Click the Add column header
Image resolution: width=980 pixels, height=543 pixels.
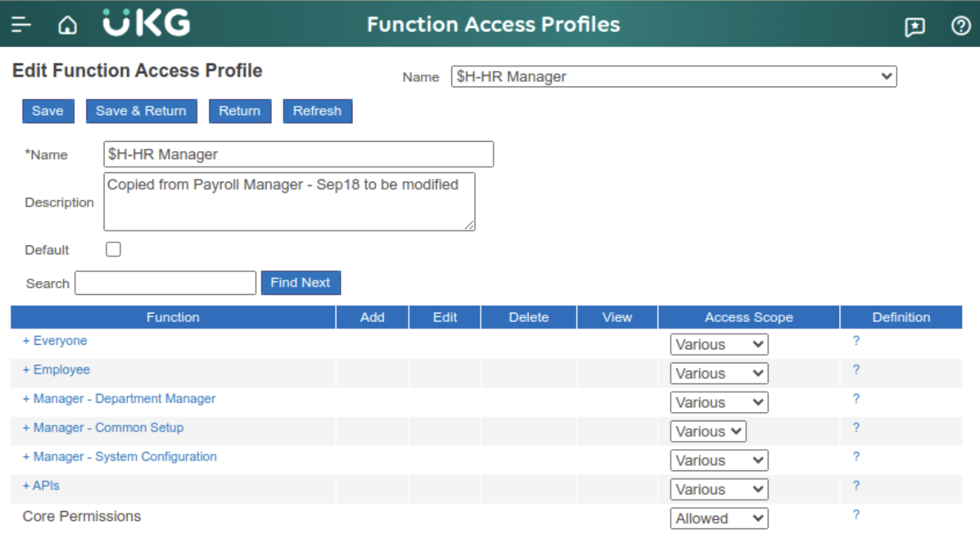tap(372, 317)
